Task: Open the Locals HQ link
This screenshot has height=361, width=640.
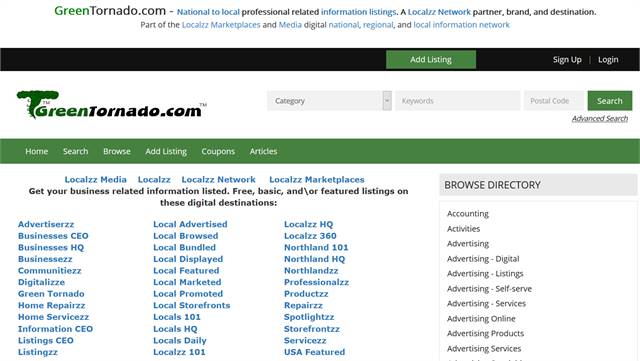Action: pos(176,329)
